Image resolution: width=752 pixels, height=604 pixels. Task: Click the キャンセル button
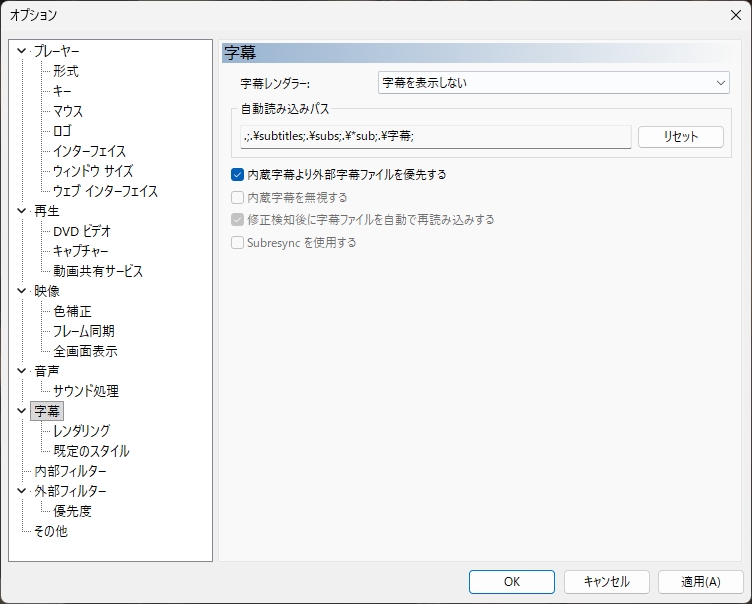pos(606,581)
